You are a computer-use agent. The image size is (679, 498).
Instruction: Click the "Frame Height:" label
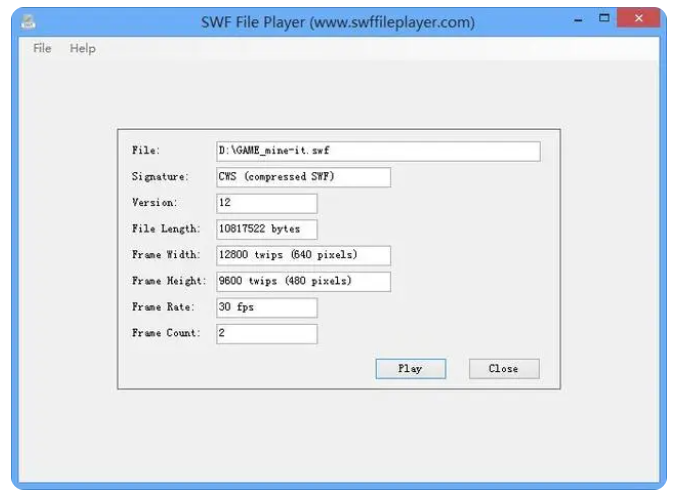pyautogui.click(x=169, y=281)
